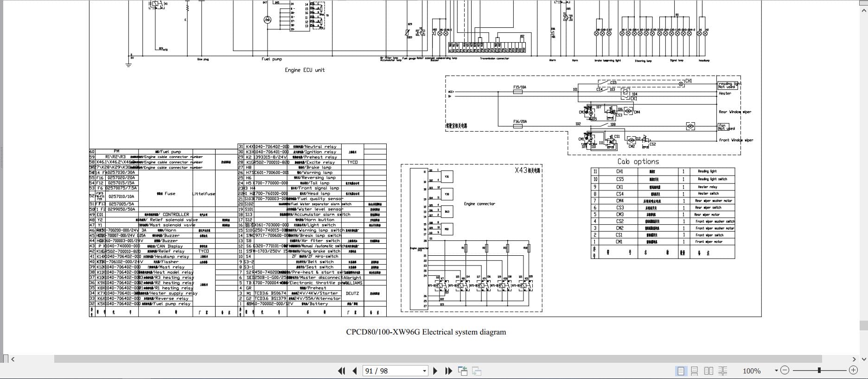
Task: Click the X43 connector heading
Action: [527, 170]
